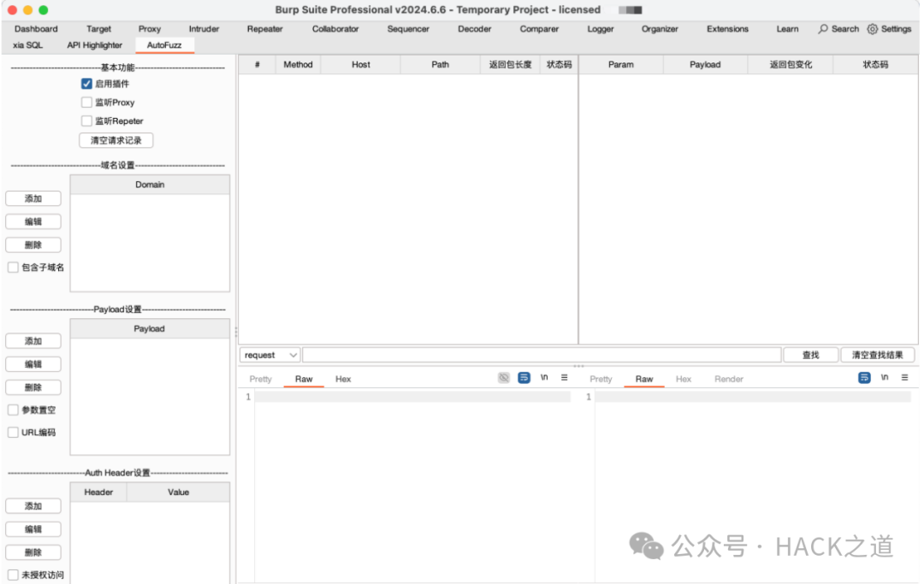
Task: Open the request dropdown selector
Action: [x=270, y=355]
